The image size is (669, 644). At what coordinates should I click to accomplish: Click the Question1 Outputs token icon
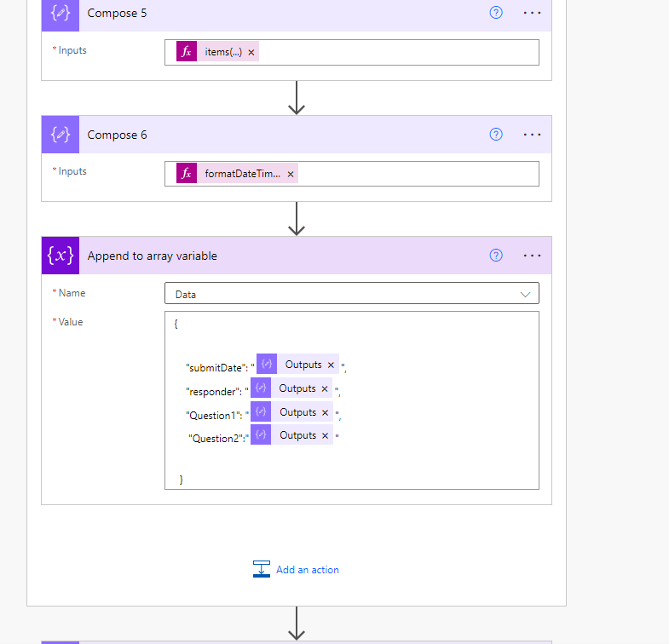pos(261,411)
